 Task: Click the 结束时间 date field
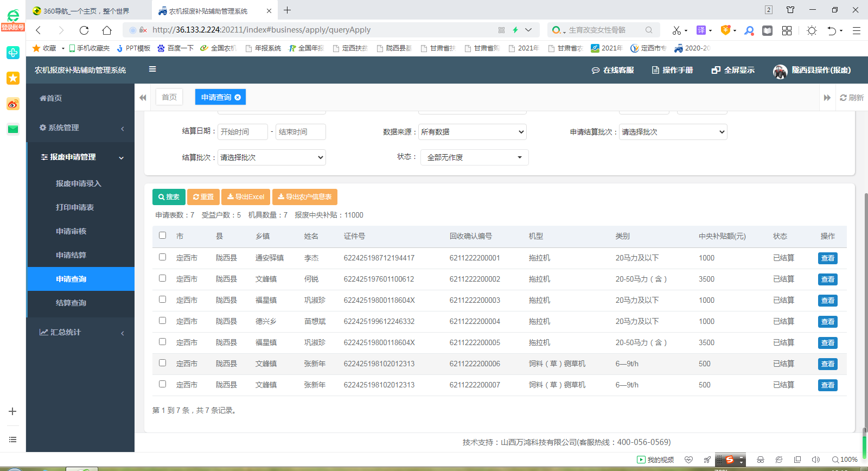pos(301,132)
